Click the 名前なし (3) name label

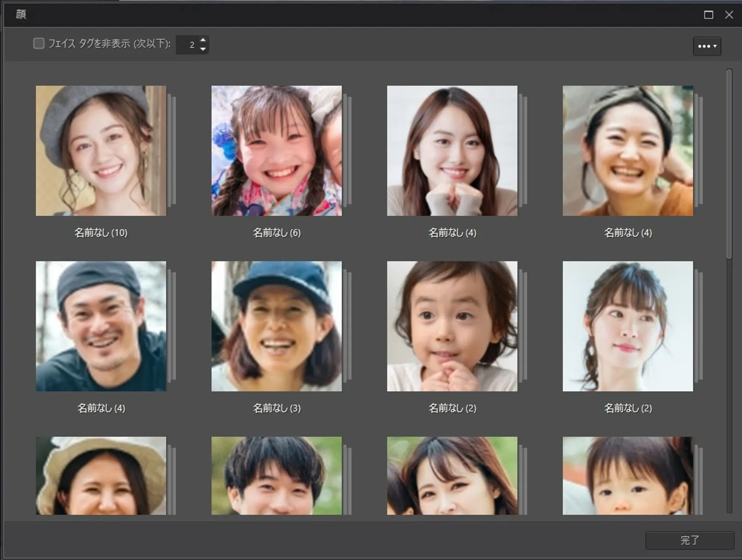coord(277,408)
